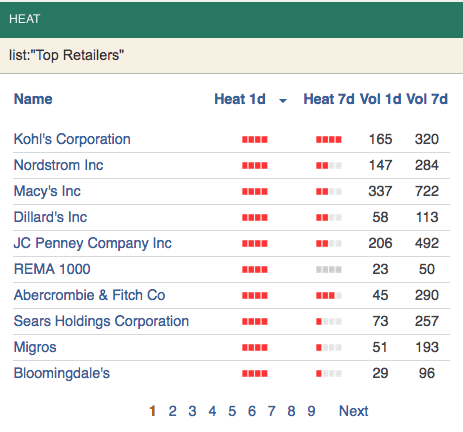Click Kohl's Corporation Heat 1d bar indicator
The height and width of the screenshot is (432, 463).
pos(255,139)
